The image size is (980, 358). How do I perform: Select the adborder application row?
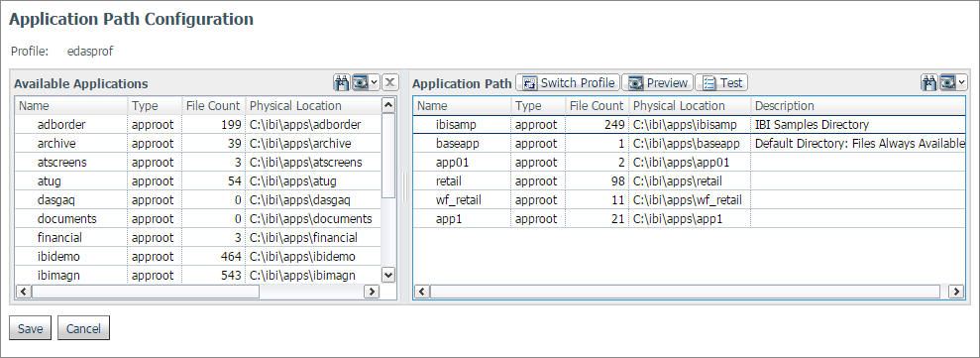click(197, 125)
